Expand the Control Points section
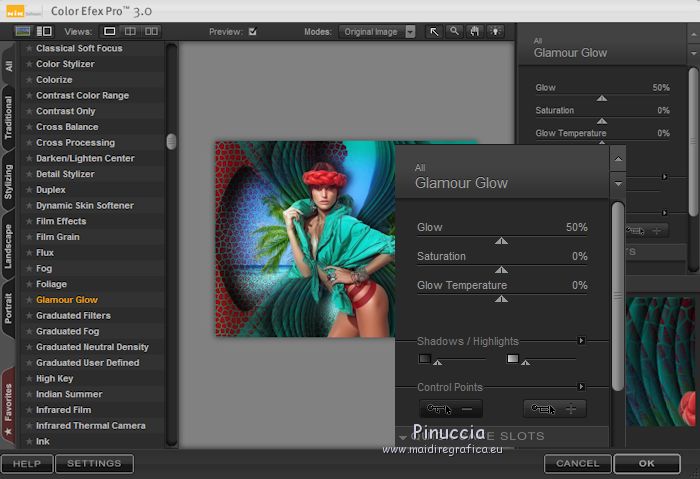Viewport: 700px width, 479px height. tap(581, 387)
